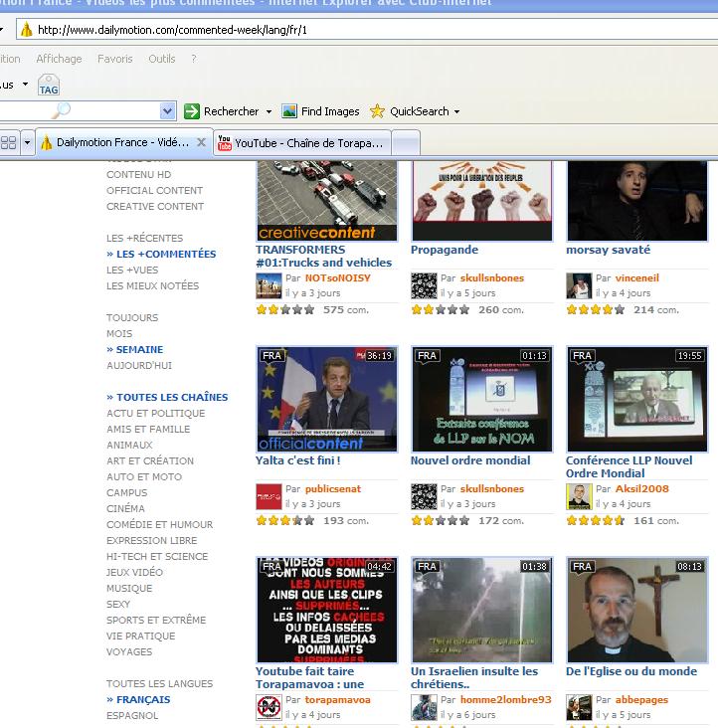Rate morsay savaté video with stars
This screenshot has width=718, height=728.
(596, 309)
